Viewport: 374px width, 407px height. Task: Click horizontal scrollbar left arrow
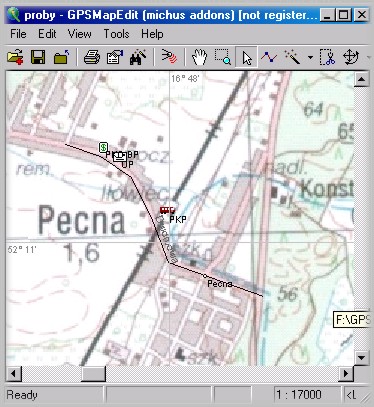pyautogui.click(x=14, y=374)
